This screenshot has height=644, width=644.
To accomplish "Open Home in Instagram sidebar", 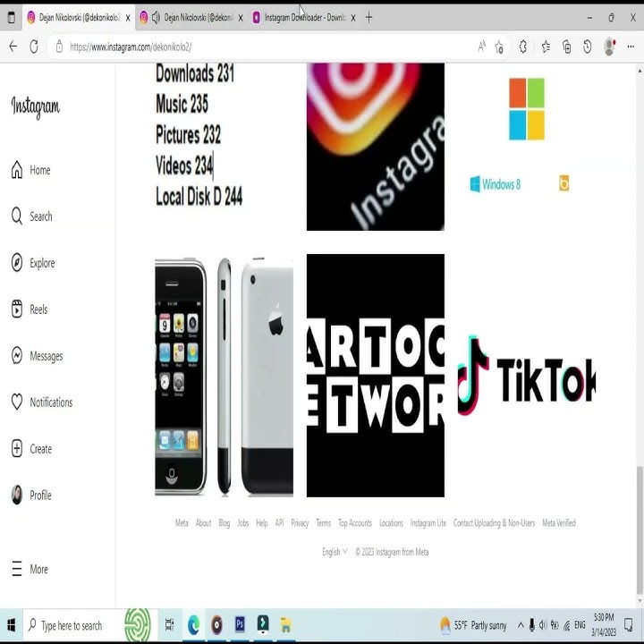I will (30, 170).
